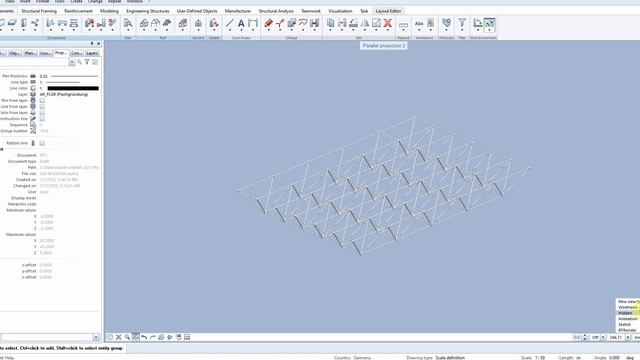640x360 pixels.
Task: Toggle the Pattern line checkbox
Action: [42, 143]
